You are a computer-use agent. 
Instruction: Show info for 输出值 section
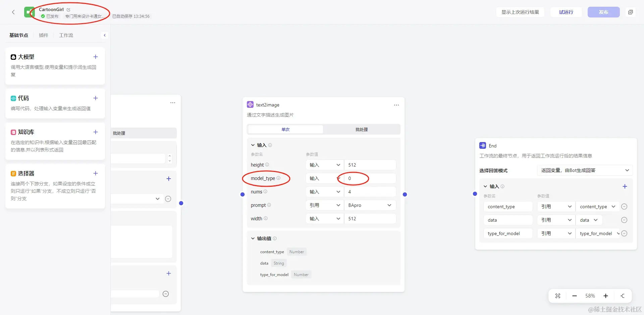(x=275, y=238)
